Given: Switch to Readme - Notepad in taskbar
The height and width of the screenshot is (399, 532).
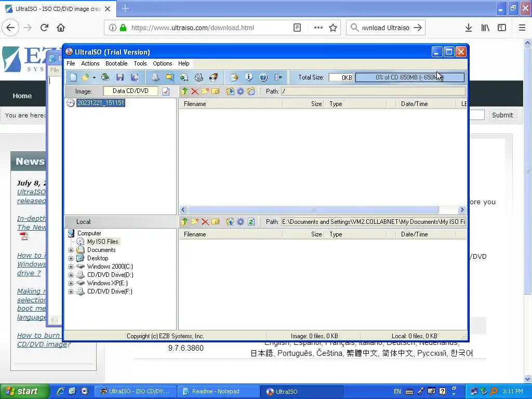Looking at the screenshot, I should (x=218, y=392).
